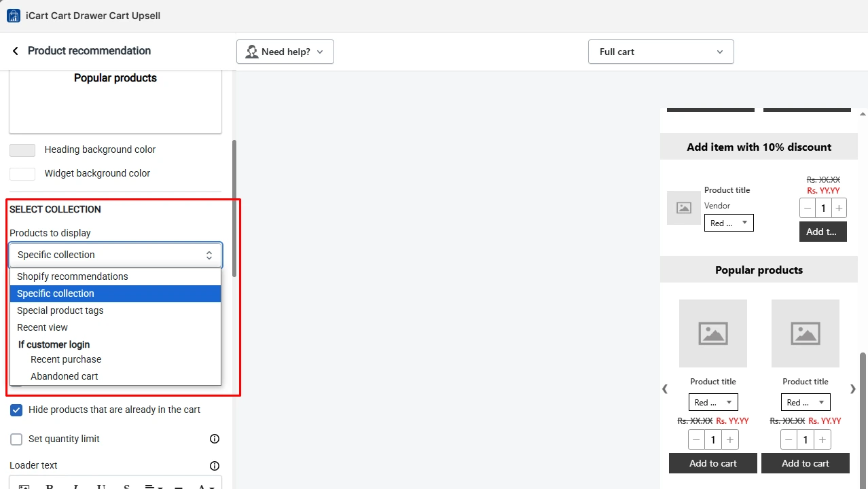This screenshot has width=868, height=489.
Task: Click the 'SELECT COLLECTION' section heading
Action: [55, 209]
